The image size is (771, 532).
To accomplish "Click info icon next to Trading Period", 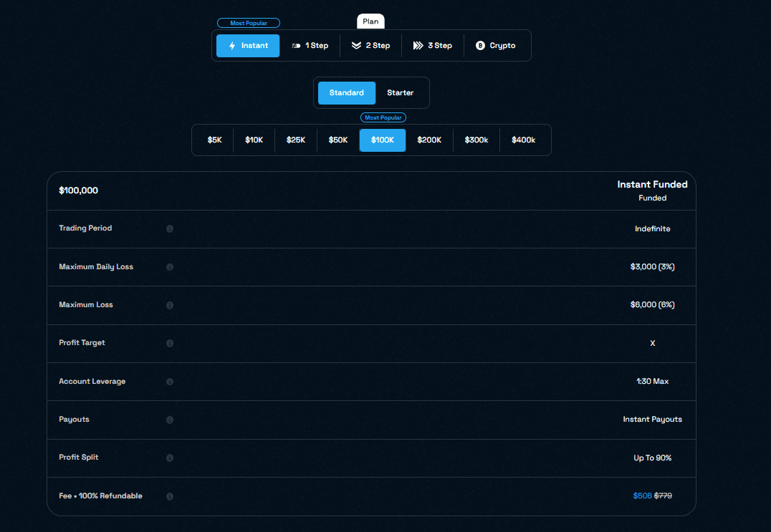I will (170, 229).
